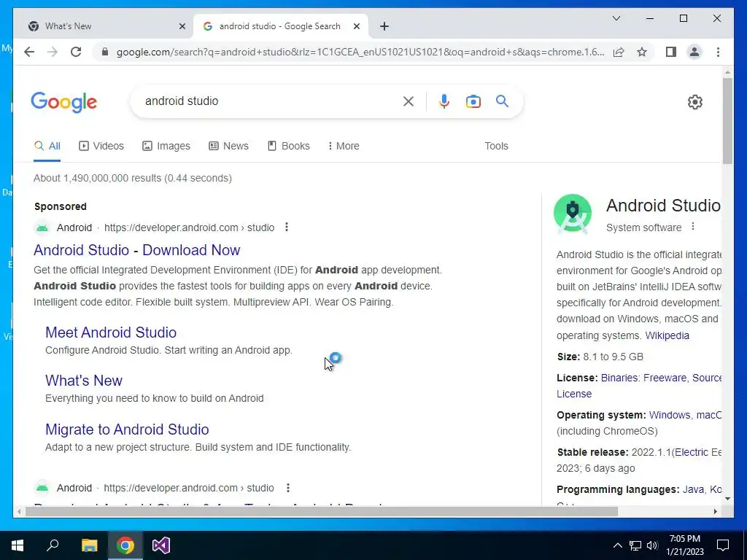Screen dimensions: 747x560
Task: Open Google quick settings gear
Action: coord(694,101)
